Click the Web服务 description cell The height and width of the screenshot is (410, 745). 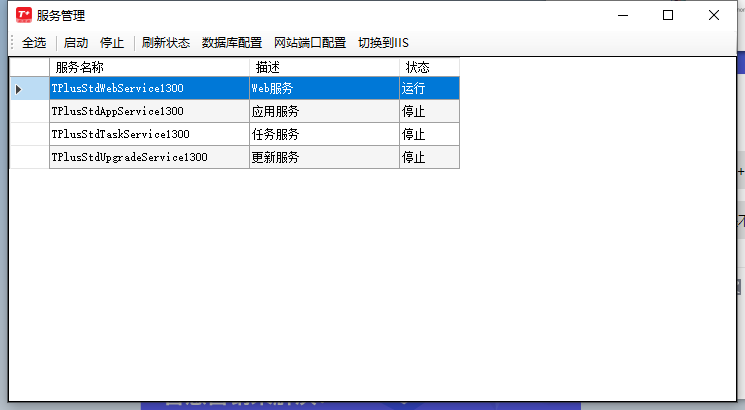click(325, 88)
